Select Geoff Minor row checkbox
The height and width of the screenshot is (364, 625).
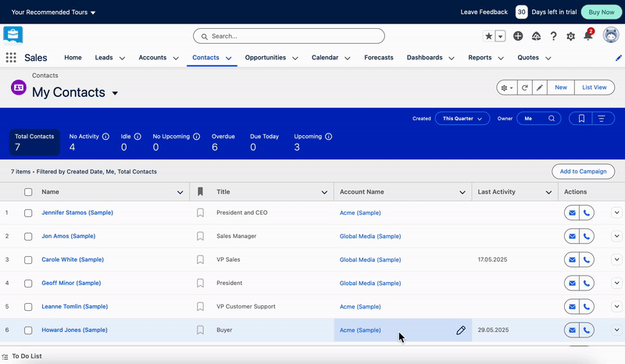tap(28, 284)
